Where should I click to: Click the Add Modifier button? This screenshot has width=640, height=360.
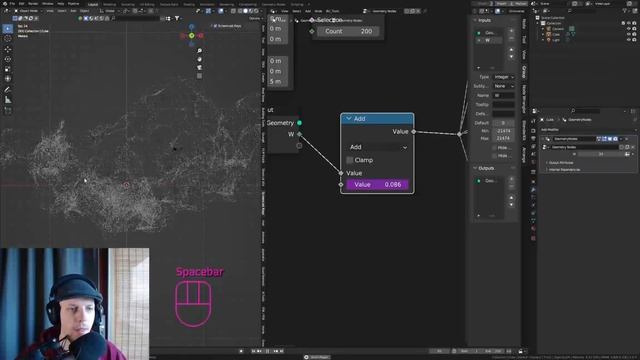pyautogui.click(x=588, y=130)
